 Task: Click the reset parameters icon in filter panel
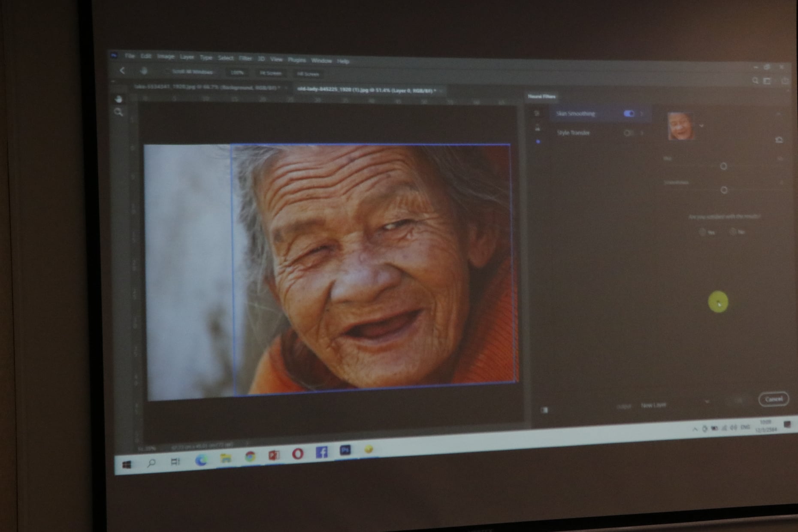[779, 140]
